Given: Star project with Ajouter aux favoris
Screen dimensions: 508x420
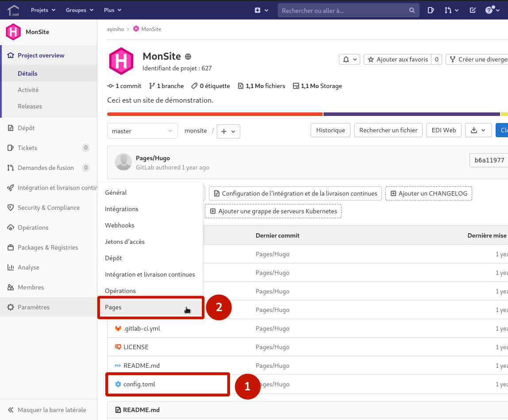Looking at the screenshot, I should tap(397, 59).
